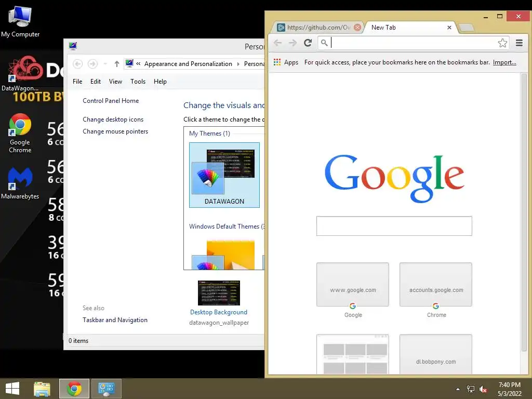Close the github.com tab
The width and height of the screenshot is (532, 399).
click(x=357, y=28)
